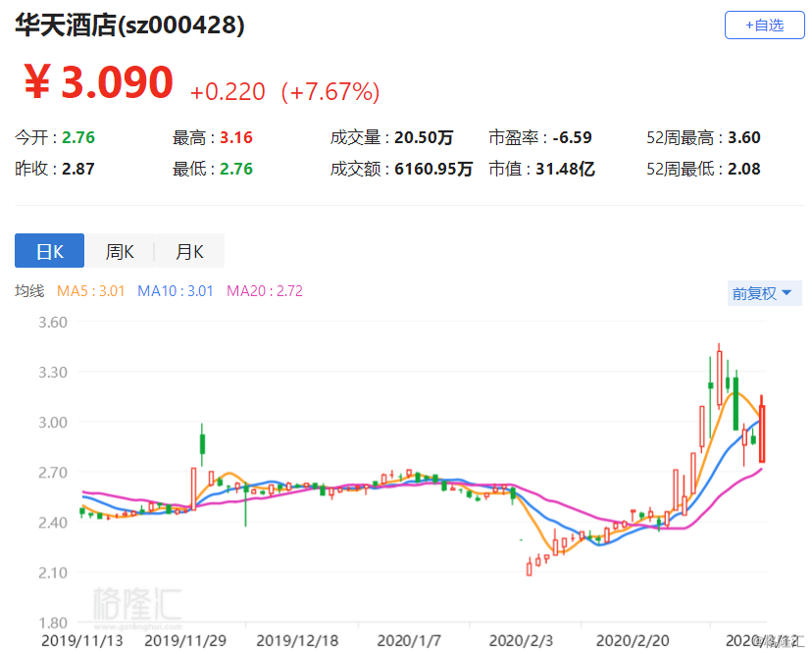Image resolution: width=812 pixels, height=655 pixels.
Task: Click the 今开 value 2.76
Action: coord(78,137)
